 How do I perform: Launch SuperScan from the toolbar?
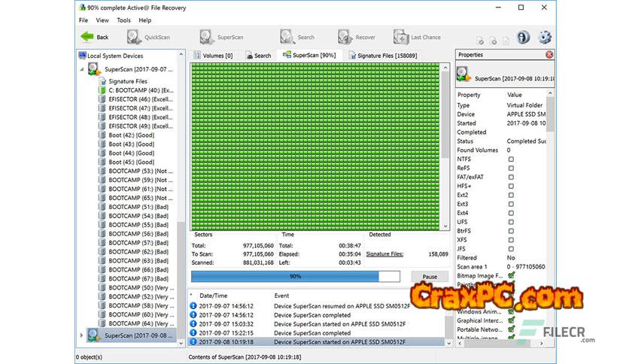coord(221,38)
